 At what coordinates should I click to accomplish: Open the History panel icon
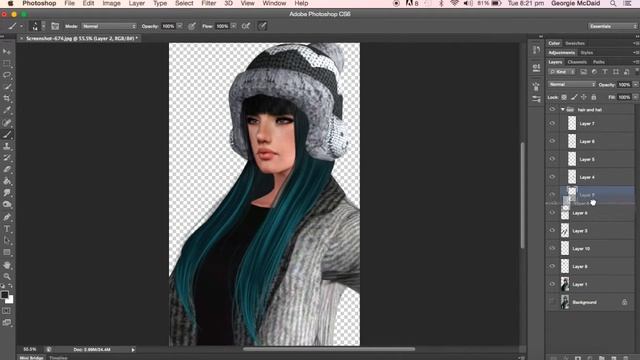[x=536, y=50]
